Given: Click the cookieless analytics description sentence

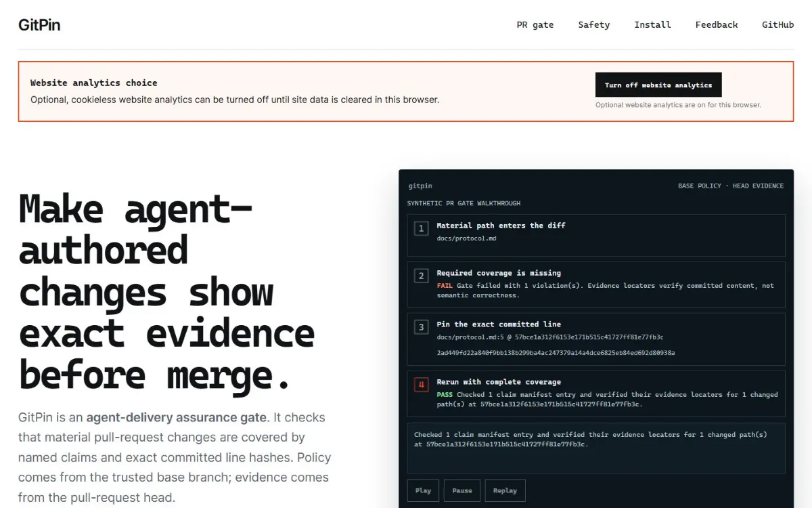Looking at the screenshot, I should pos(235,100).
